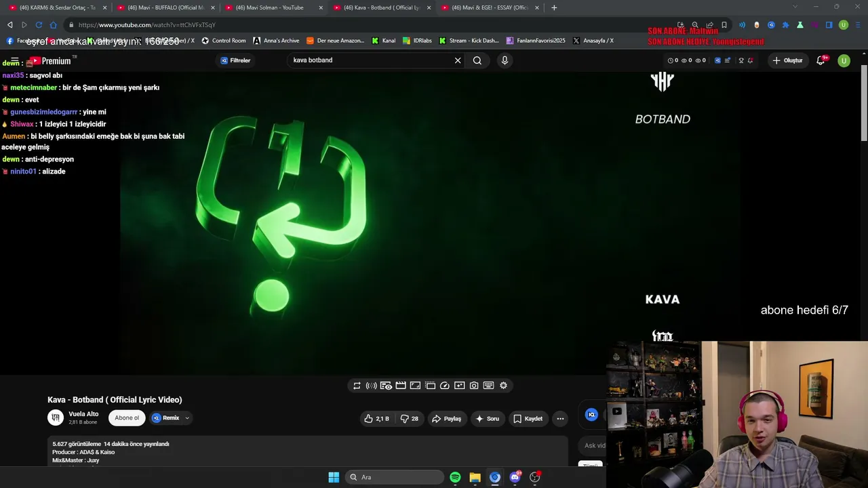
Task: Like the video with thumbs up
Action: click(x=377, y=418)
